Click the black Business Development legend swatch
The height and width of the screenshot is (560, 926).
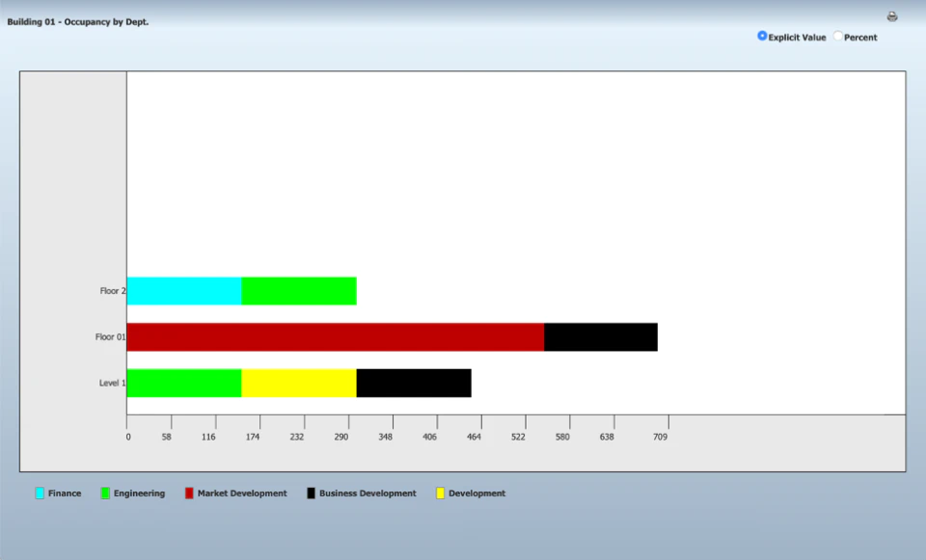pos(311,493)
